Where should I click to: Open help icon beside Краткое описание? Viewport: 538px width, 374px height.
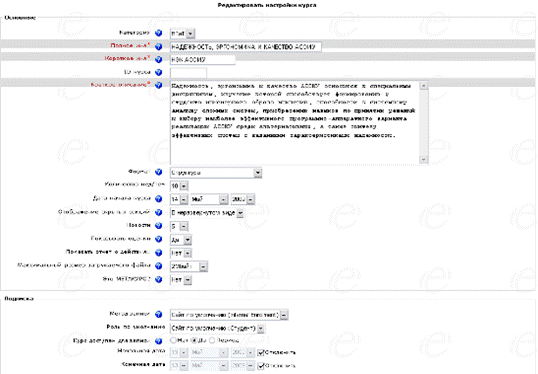coord(159,85)
